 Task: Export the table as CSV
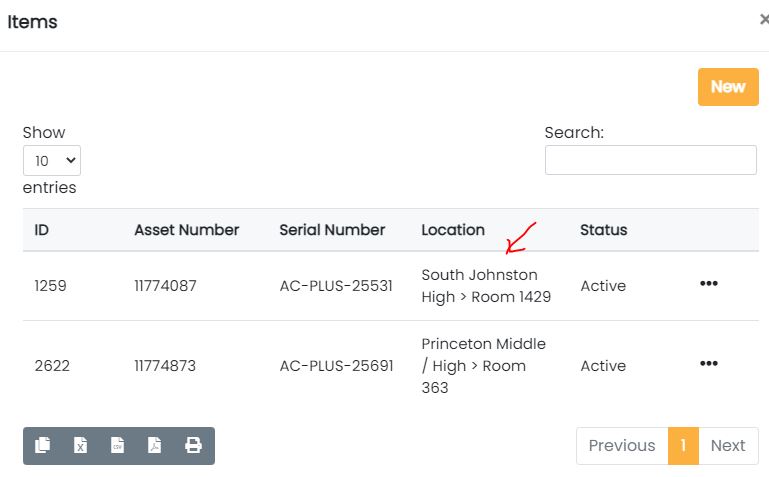pos(117,446)
